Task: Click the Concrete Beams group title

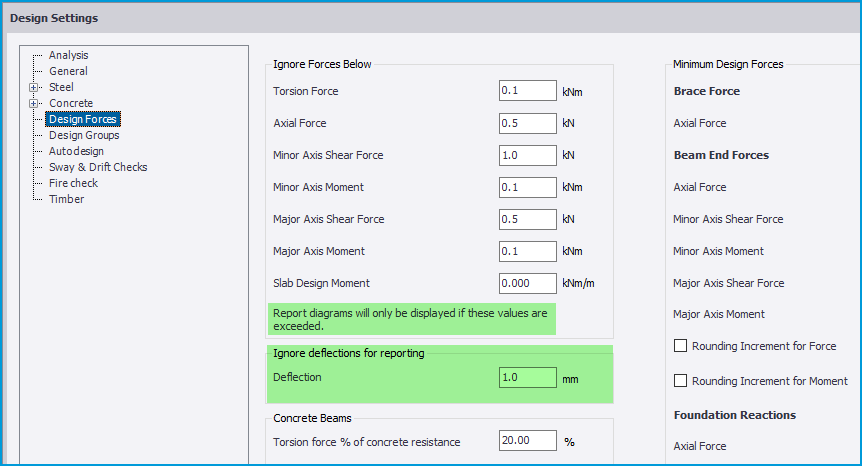Action: click(312, 418)
